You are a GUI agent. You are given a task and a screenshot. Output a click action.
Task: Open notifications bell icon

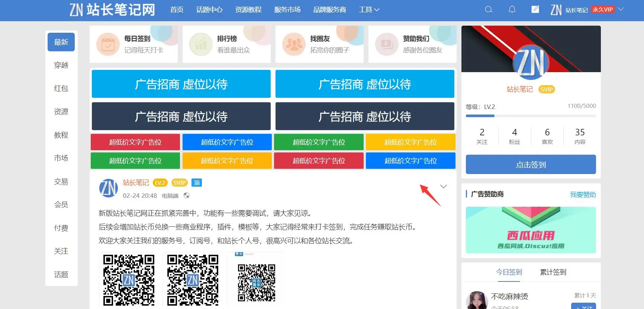512,10
